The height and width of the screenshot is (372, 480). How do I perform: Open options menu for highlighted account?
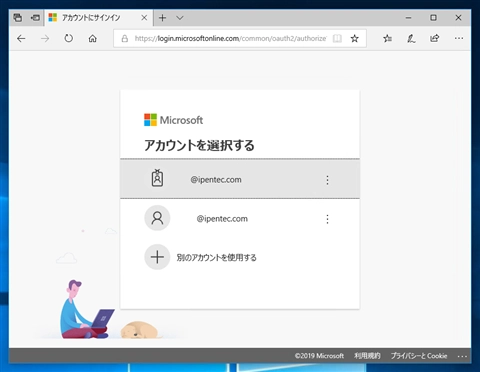click(327, 180)
